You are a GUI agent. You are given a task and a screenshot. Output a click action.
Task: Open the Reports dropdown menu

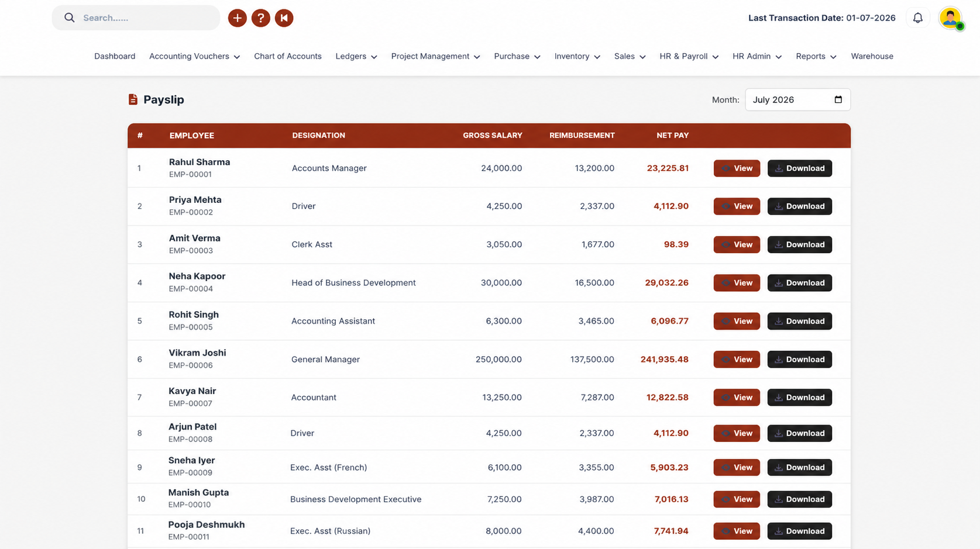[816, 57]
